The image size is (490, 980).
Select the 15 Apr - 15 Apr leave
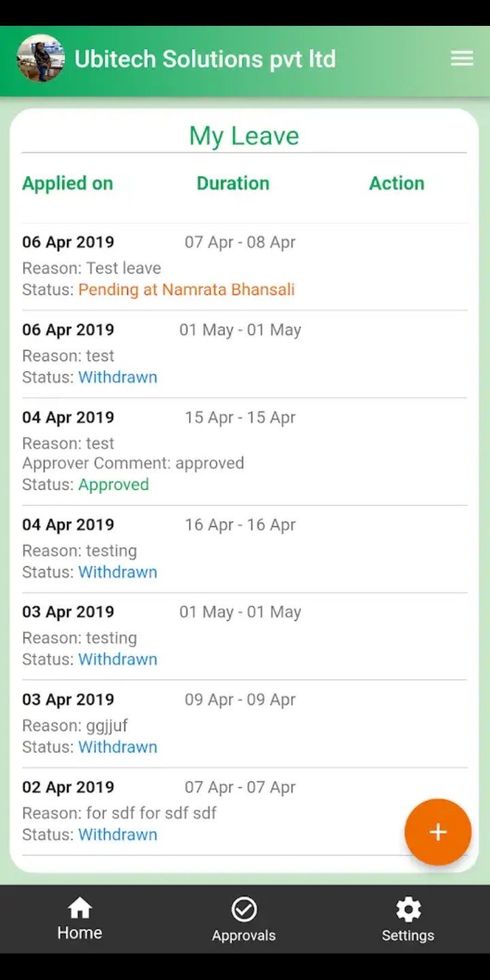click(240, 417)
